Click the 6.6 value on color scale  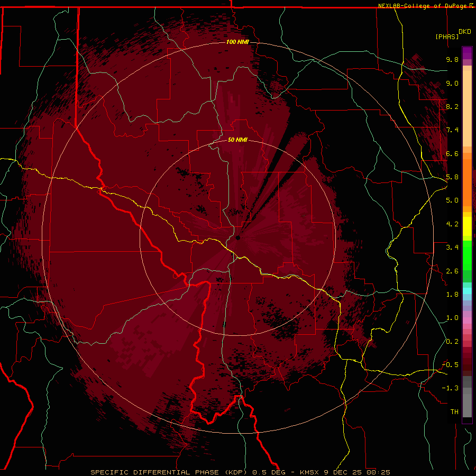[452, 153]
